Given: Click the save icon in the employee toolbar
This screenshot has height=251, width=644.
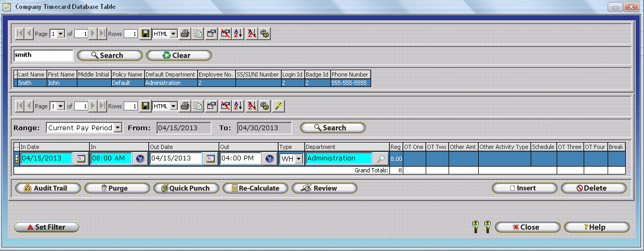Looking at the screenshot, I should coord(146,34).
